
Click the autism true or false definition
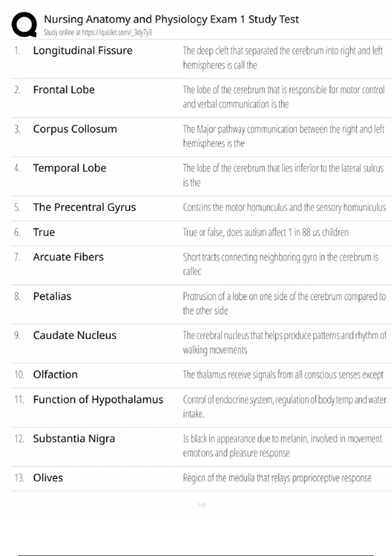[x=266, y=232]
